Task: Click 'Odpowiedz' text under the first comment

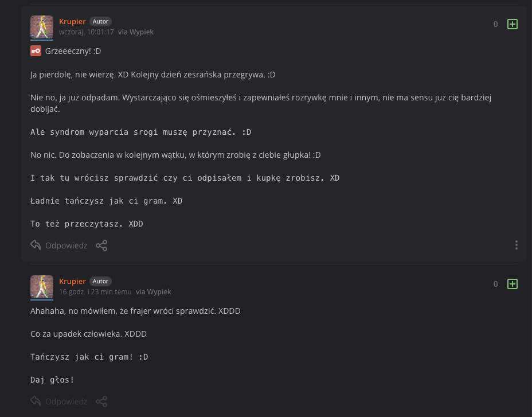Action: (x=66, y=245)
